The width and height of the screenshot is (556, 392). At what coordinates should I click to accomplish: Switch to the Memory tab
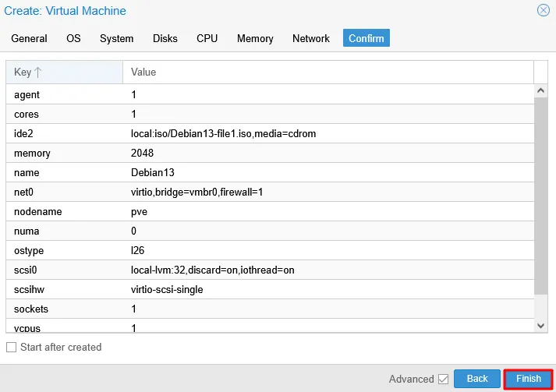255,38
